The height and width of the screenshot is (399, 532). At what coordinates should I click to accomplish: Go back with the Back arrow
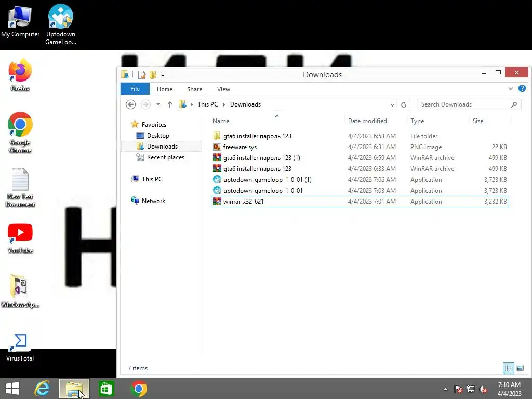click(130, 104)
